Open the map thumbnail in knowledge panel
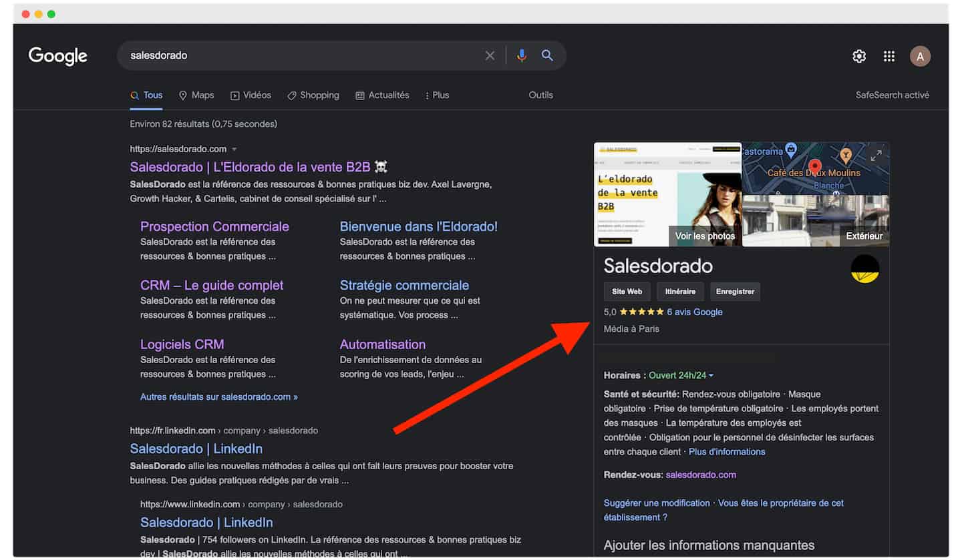The image size is (962, 560). (x=816, y=168)
